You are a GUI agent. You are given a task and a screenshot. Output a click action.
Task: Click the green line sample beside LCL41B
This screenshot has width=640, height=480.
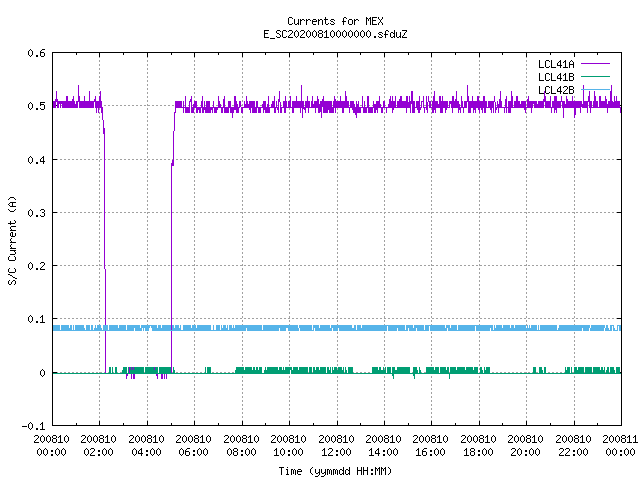pyautogui.click(x=595, y=76)
